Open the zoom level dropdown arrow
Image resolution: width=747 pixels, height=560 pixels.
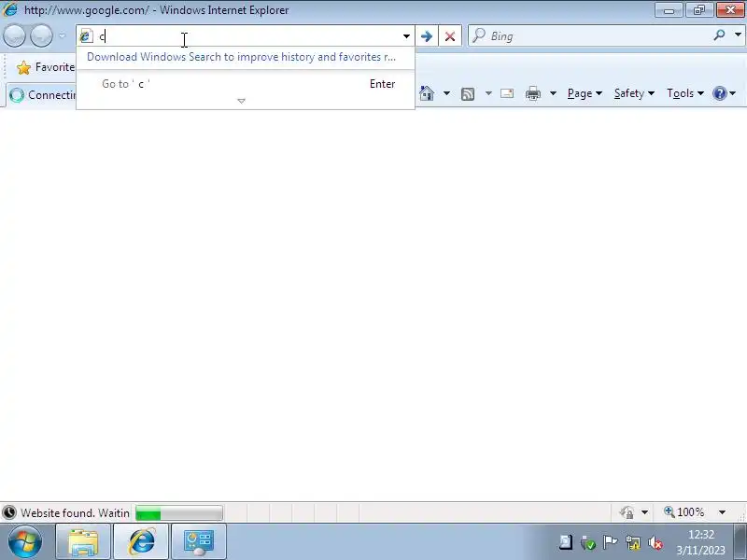tap(722, 512)
